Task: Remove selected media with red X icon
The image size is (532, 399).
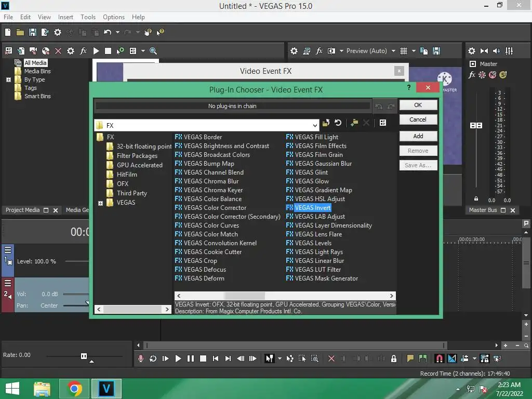Action: tap(58, 51)
